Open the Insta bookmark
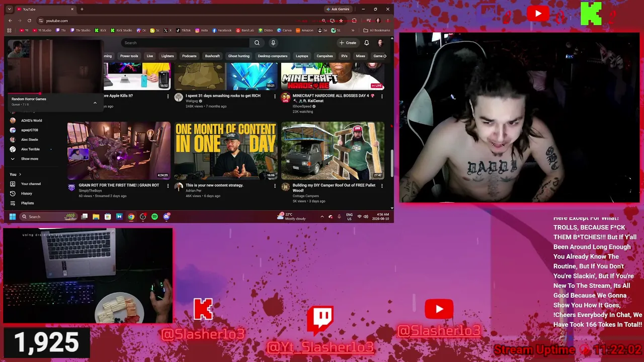 coord(201,30)
